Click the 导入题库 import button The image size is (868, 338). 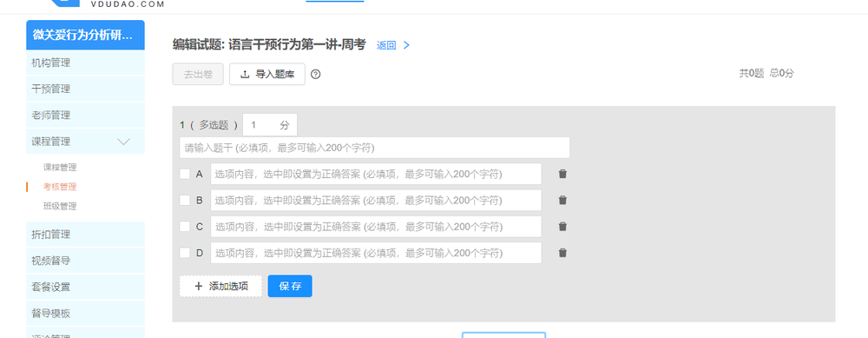coord(267,74)
